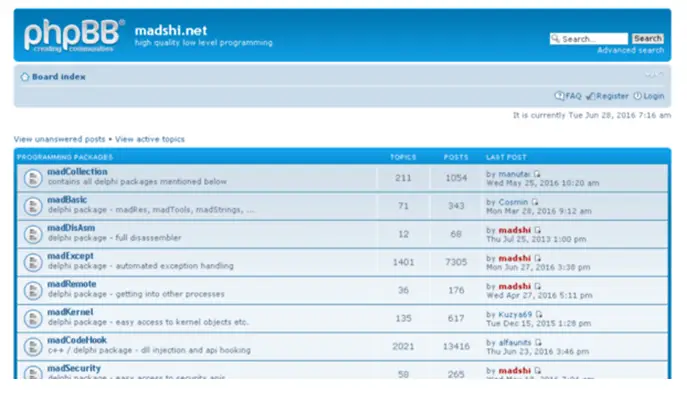Open the madExcept forum
Screen dimensions: 687x404
[x=70, y=255]
